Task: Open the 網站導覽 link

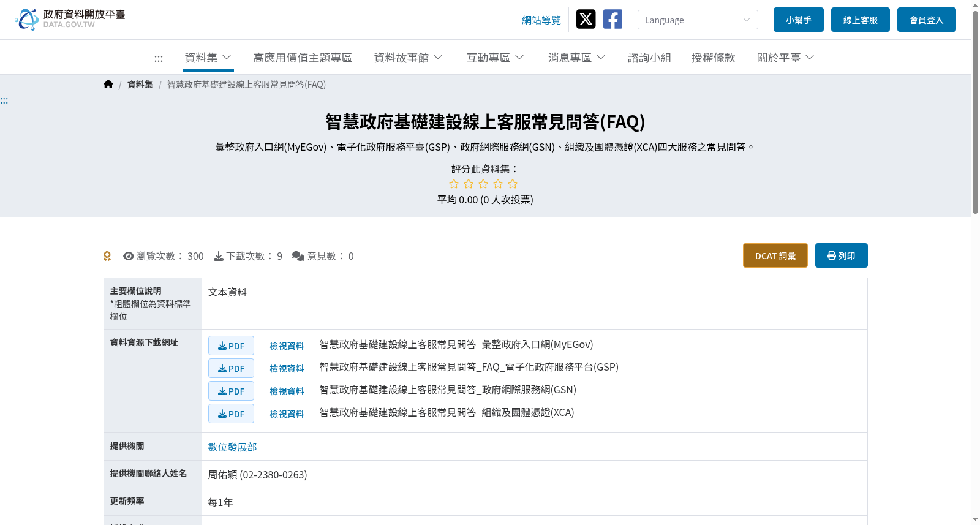Action: pyautogui.click(x=541, y=20)
